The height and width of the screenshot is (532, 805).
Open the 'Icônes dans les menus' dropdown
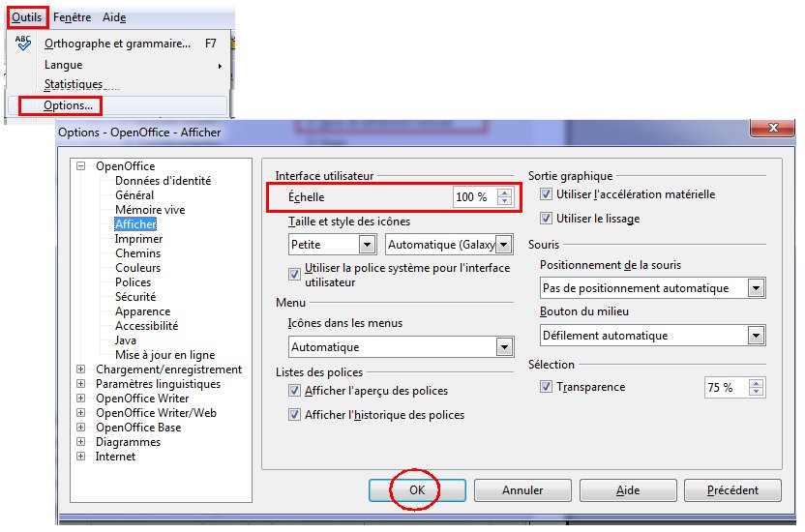tap(504, 347)
